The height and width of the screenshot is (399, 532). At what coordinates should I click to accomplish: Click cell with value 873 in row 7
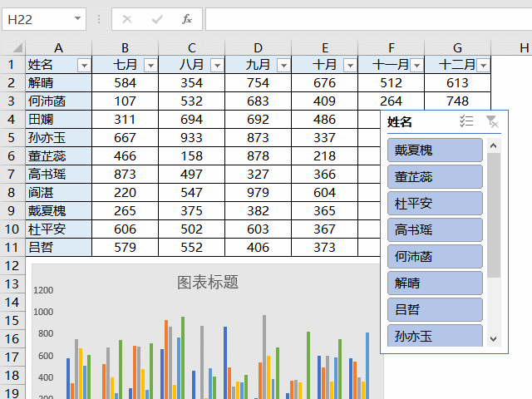coord(126,175)
